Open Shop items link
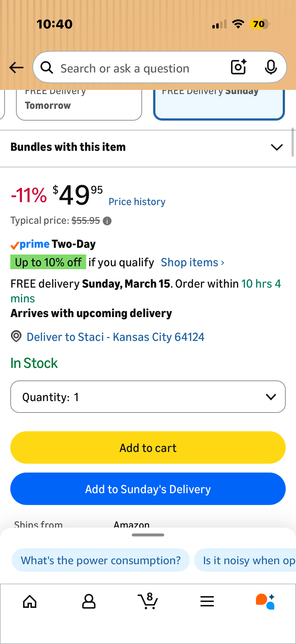Viewport: 296px width, 644px height. 193,263
